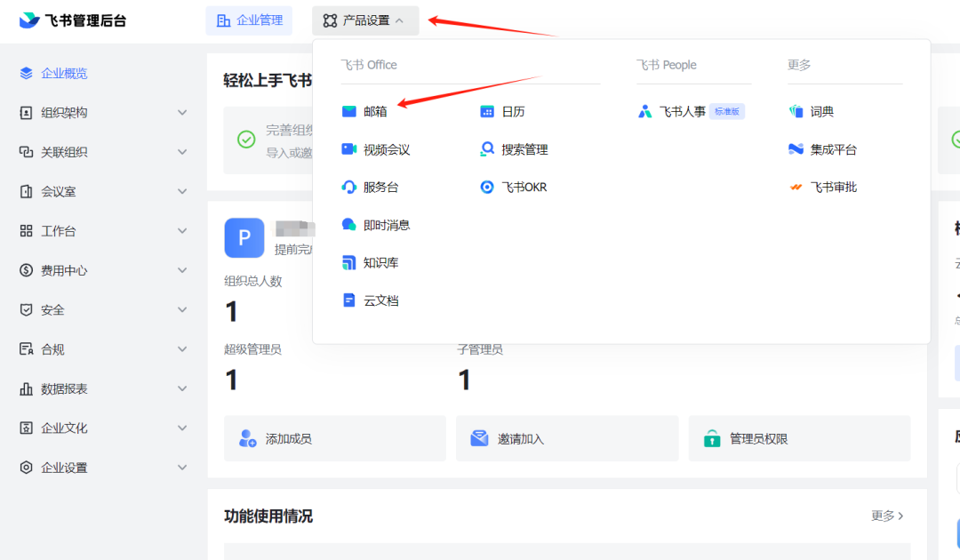Click the 知识库 wiki icon
960x560 pixels.
[x=349, y=263]
